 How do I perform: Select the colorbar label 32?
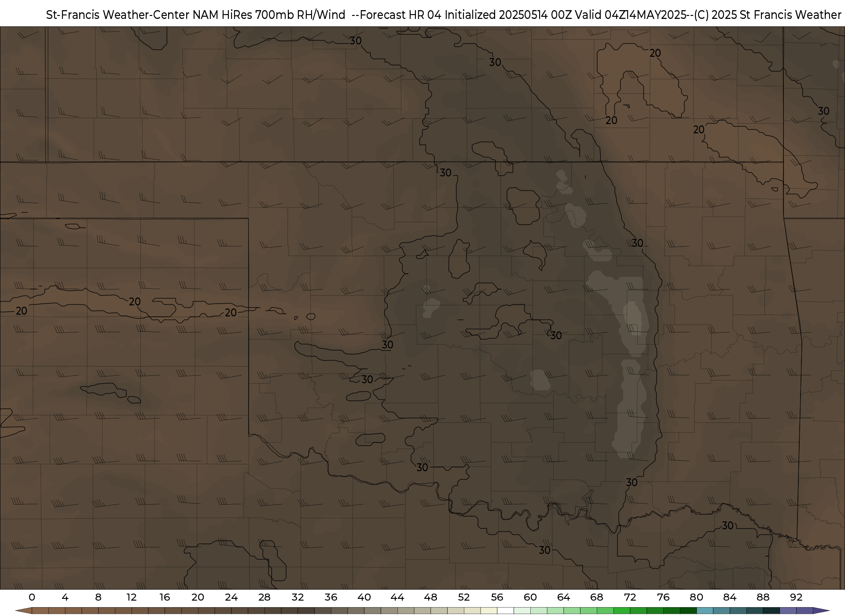[x=298, y=597]
